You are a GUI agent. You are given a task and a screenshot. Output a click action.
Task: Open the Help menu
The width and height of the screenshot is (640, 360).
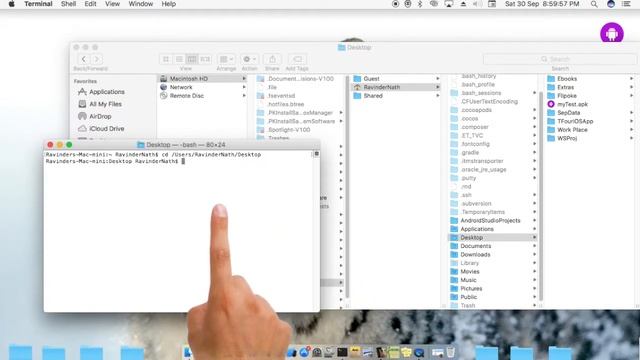tap(169, 4)
